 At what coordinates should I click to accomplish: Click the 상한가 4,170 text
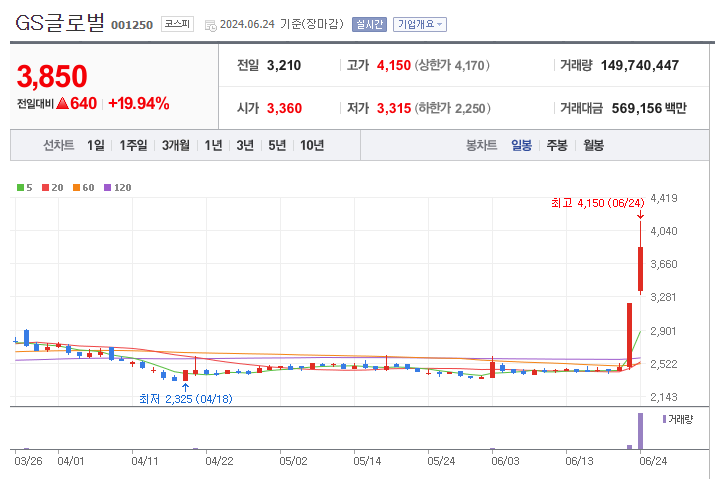point(452,65)
